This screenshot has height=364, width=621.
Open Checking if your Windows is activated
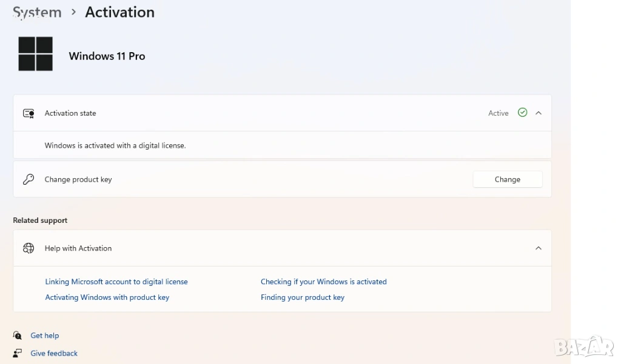[x=323, y=282]
